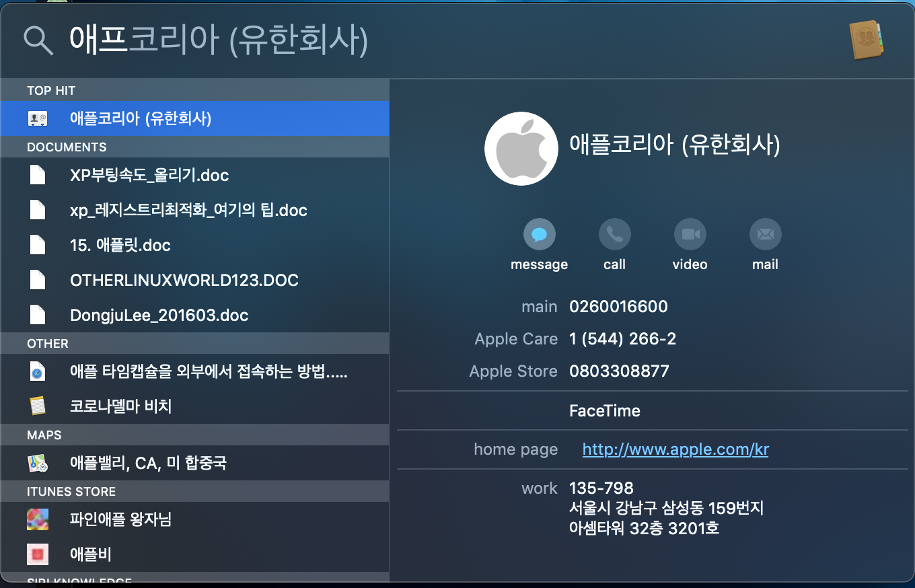Open OTHERLINUXWORLD123.DOC result
Image resolution: width=915 pixels, height=588 pixels.
tap(194, 280)
